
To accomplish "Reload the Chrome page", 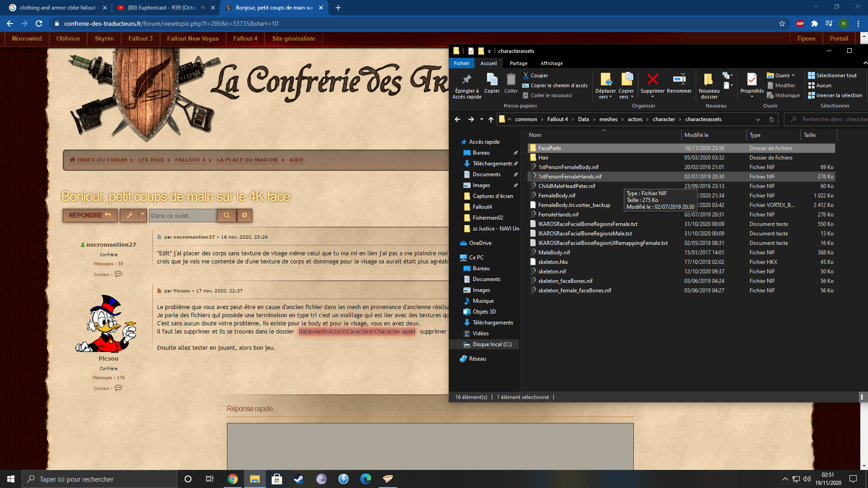I will click(39, 23).
